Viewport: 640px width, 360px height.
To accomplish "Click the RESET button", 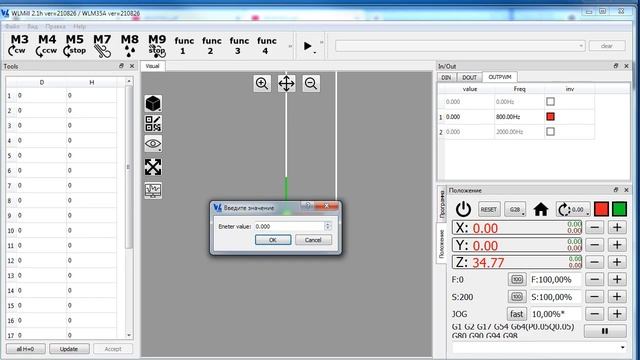I will pyautogui.click(x=489, y=209).
